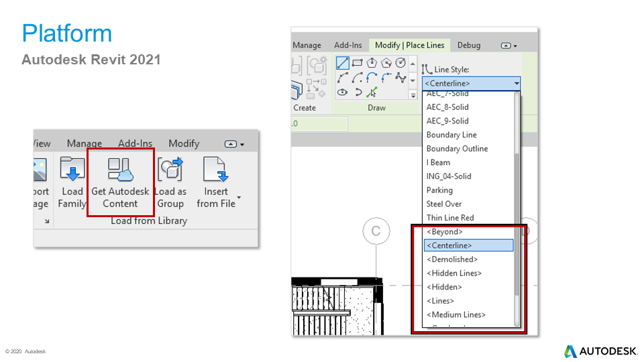The image size is (644, 362).
Task: Select Boundary Outline from the list
Action: [x=457, y=149]
